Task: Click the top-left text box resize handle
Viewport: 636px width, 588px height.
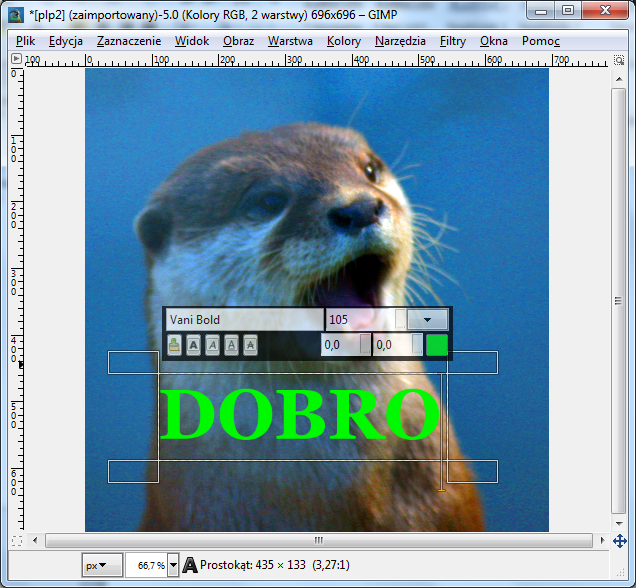Action: tap(133, 363)
